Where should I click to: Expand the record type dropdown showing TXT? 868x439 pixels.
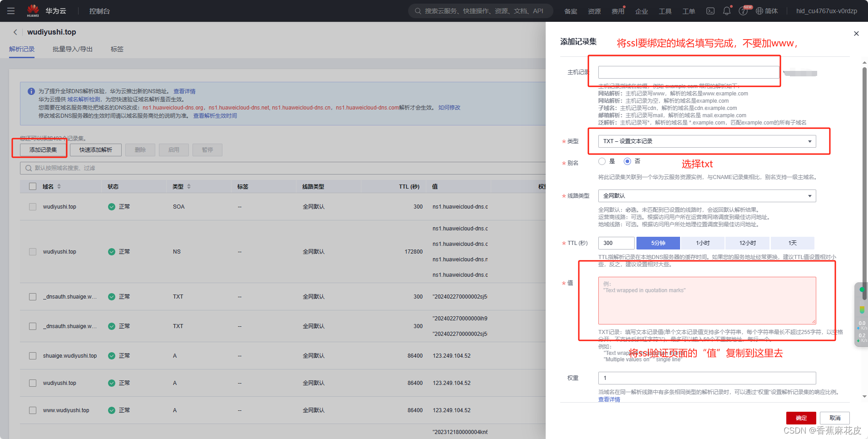click(x=707, y=141)
